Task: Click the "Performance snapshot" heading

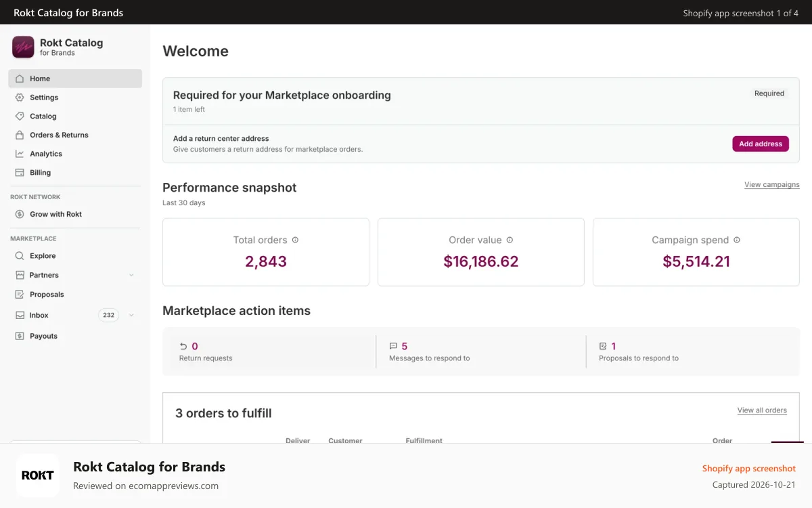Action: [229, 188]
